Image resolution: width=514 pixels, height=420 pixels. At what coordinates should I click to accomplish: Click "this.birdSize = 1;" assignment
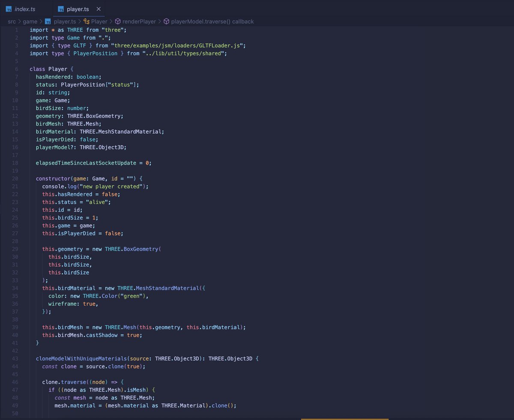coord(70,218)
